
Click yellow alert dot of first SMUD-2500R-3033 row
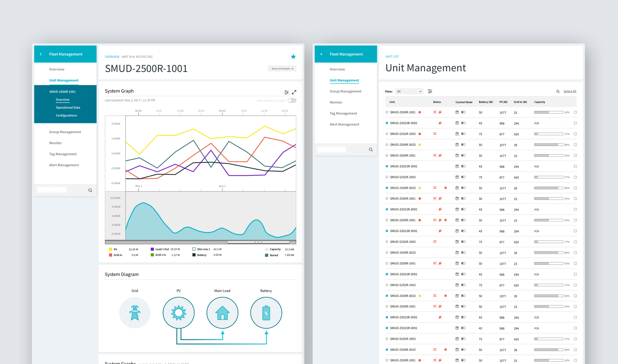click(x=420, y=145)
